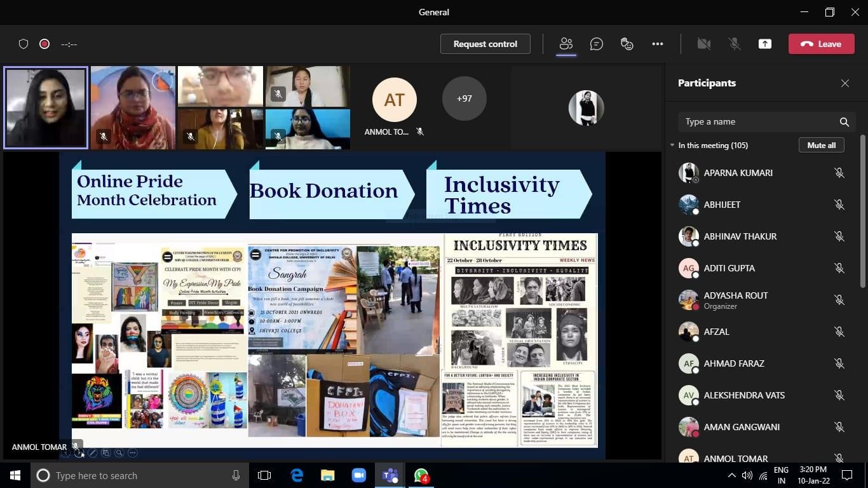Select participant ABHINAV THAKUR name
This screenshot has width=868, height=488.
[x=740, y=236]
